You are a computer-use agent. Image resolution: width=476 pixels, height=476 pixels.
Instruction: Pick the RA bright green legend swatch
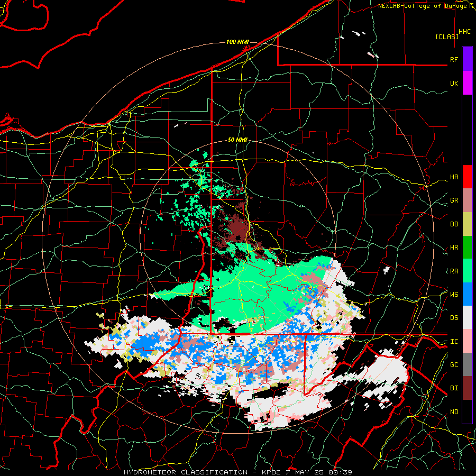pyautogui.click(x=467, y=271)
